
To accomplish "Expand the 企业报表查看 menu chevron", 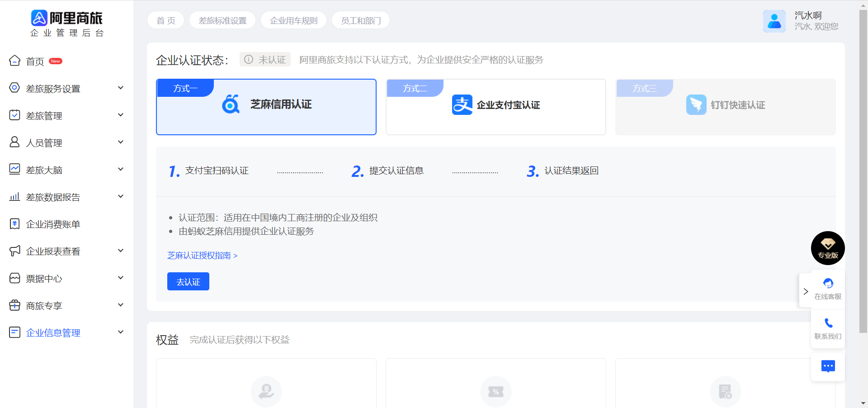I will (121, 251).
